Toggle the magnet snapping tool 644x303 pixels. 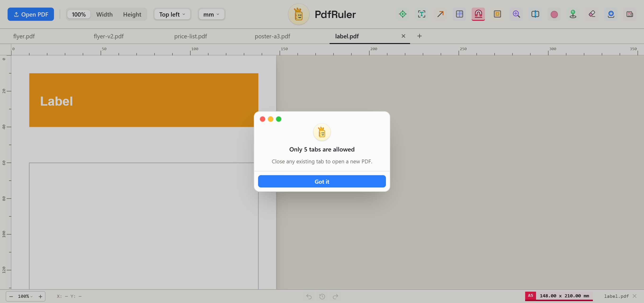coord(478,14)
